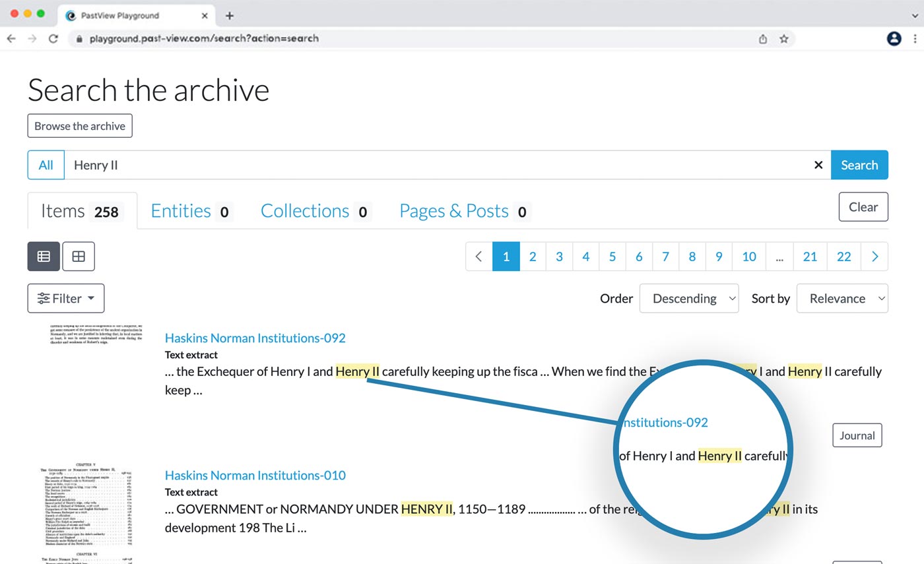Click the Clear button
The width and height of the screenshot is (924, 564).
[x=863, y=207]
